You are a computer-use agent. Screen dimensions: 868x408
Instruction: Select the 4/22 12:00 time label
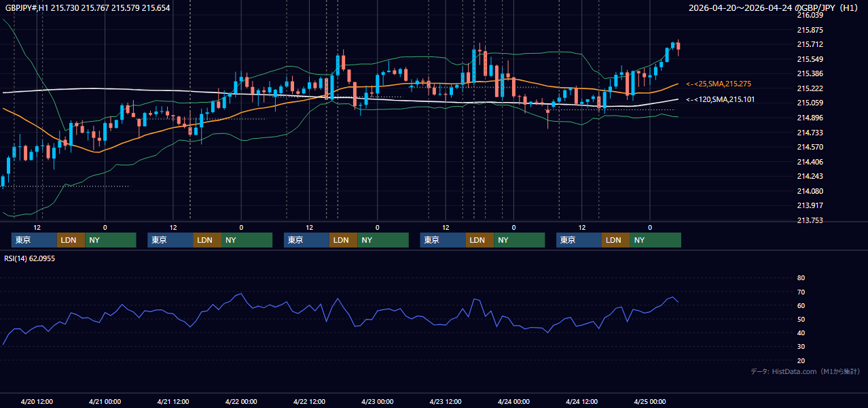[x=309, y=402]
